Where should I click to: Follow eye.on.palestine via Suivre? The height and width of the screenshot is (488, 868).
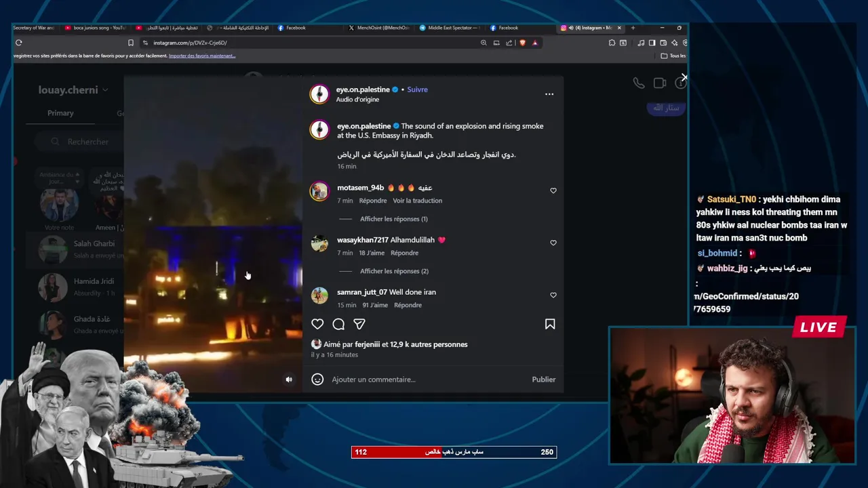(417, 89)
